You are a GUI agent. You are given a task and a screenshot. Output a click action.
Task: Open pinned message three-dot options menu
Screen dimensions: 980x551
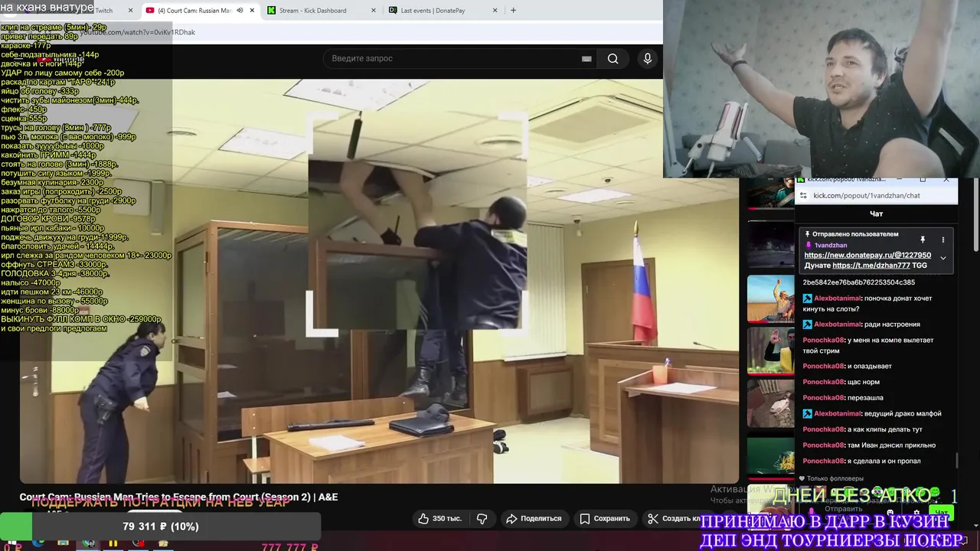(942, 240)
